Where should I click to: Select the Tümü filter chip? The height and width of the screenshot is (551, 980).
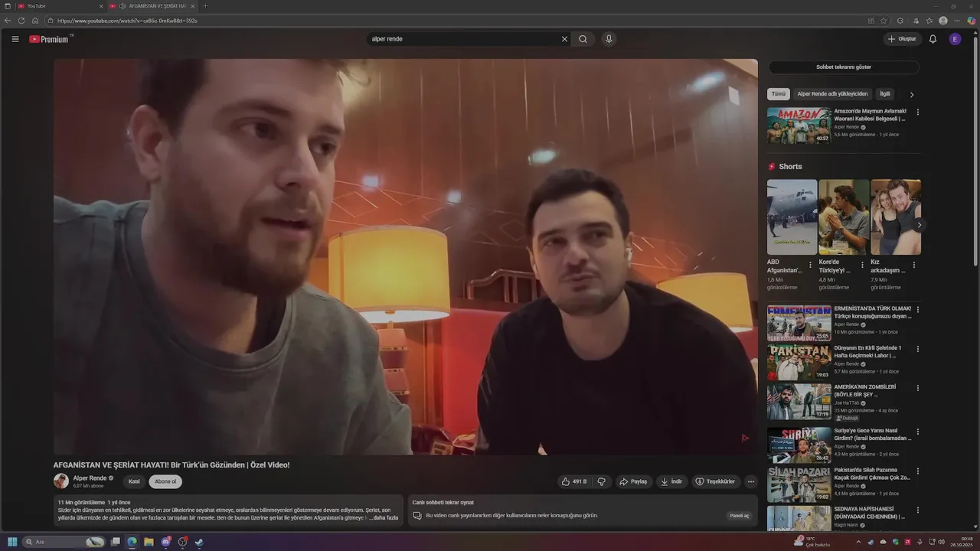tap(779, 94)
